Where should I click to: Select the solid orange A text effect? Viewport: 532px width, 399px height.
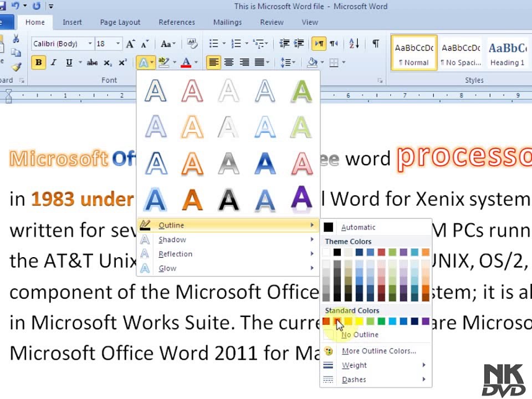(192, 200)
